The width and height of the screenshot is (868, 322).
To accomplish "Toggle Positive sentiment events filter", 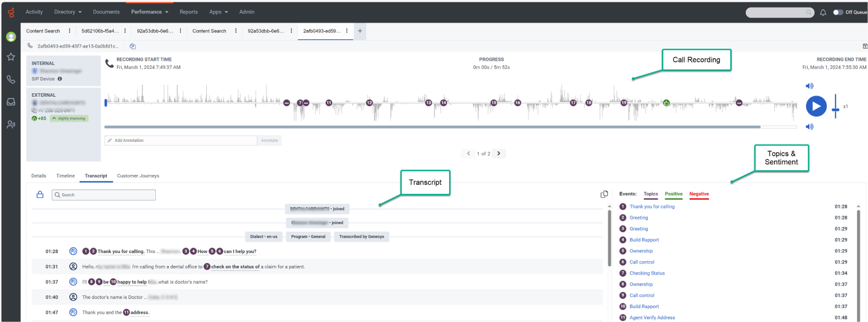I will (x=673, y=194).
